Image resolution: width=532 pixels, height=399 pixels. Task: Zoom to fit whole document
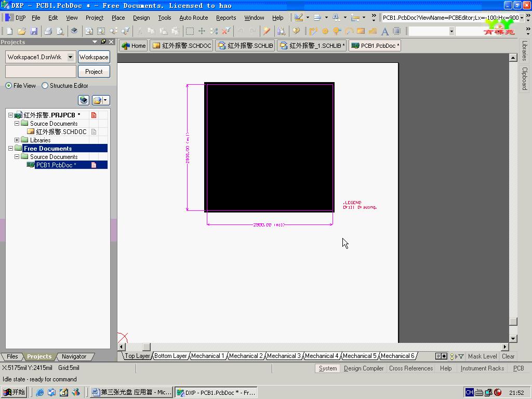[x=89, y=31]
